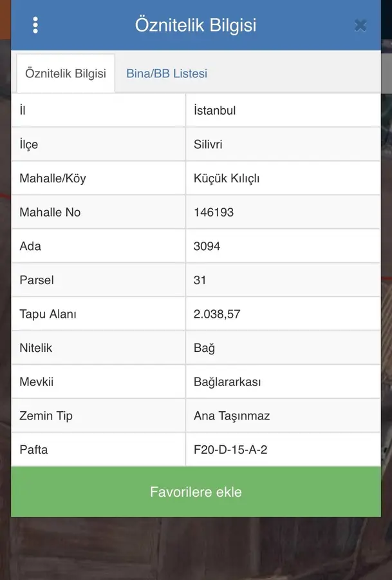Click the Mahalle/Köy label cell
Viewport: 392px width, 580px height.
tap(53, 179)
